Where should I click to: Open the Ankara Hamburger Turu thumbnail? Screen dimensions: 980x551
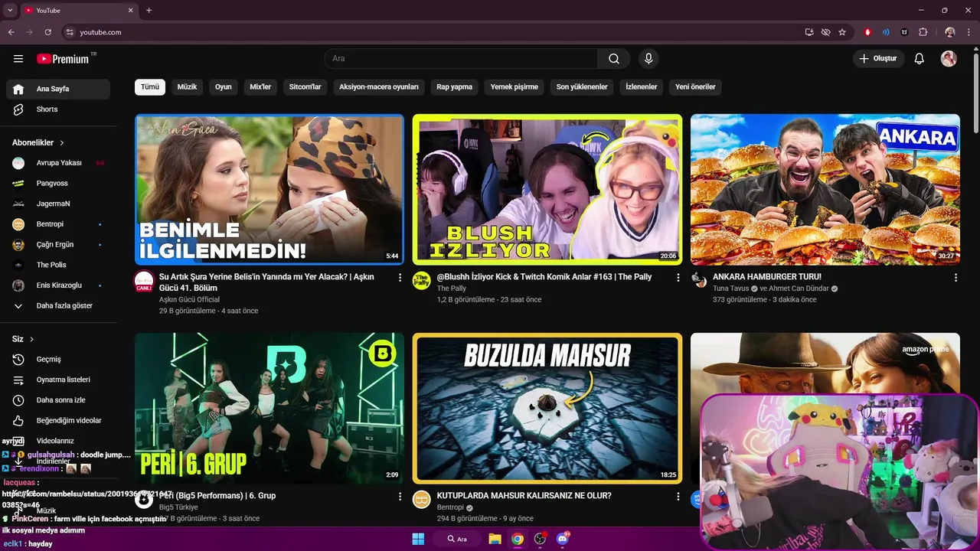point(825,190)
